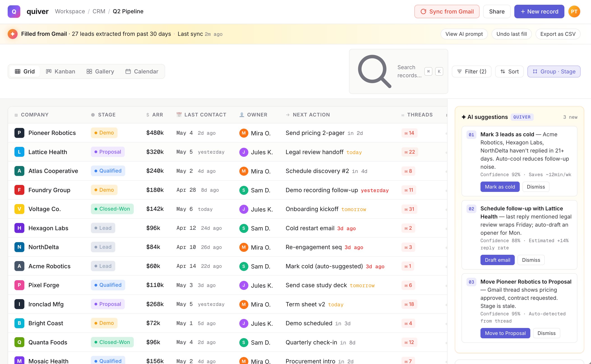The width and height of the screenshot is (591, 364).
Task: Switch to the Kanban view
Action: click(60, 71)
